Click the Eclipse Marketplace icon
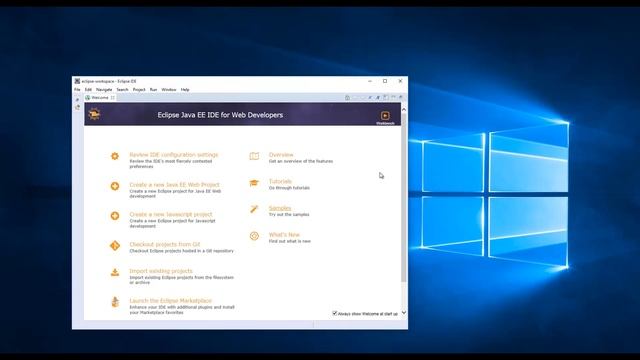This screenshot has width=640, height=360. click(x=115, y=302)
